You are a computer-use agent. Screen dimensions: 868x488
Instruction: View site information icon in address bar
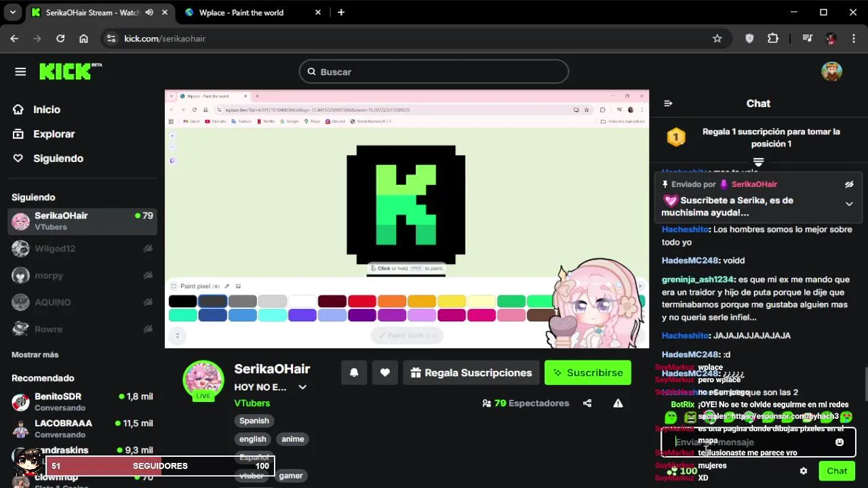pyautogui.click(x=112, y=39)
